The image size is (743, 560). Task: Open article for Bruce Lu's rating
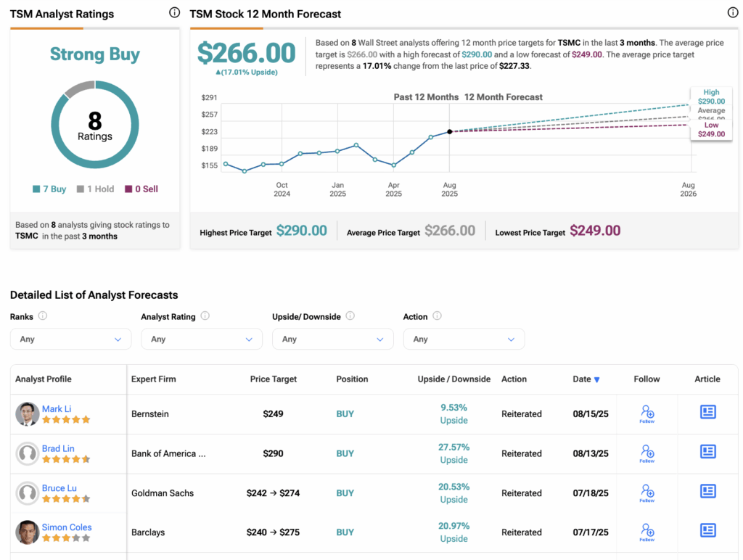(707, 491)
